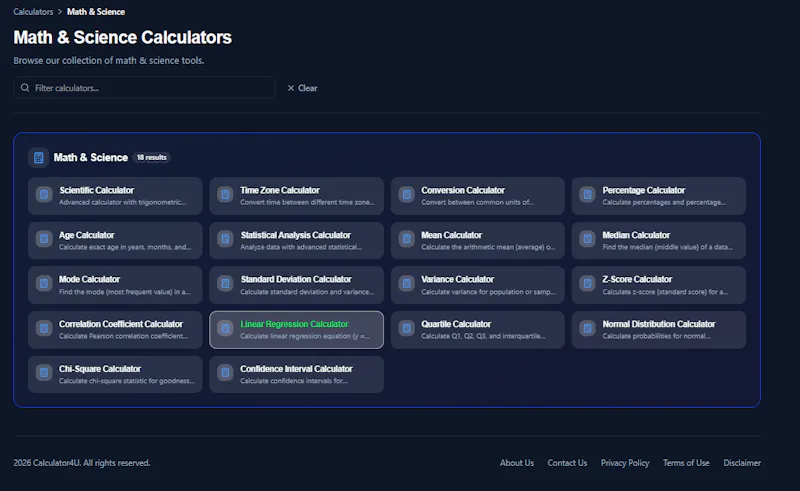Image resolution: width=800 pixels, height=491 pixels.
Task: Click the Scientific Calculator card icon
Action: pyautogui.click(x=44, y=194)
